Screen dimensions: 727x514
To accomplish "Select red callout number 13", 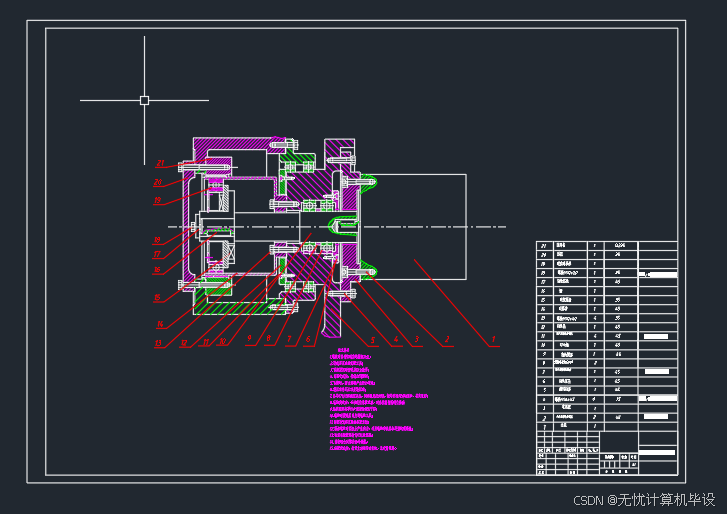I will click(159, 343).
